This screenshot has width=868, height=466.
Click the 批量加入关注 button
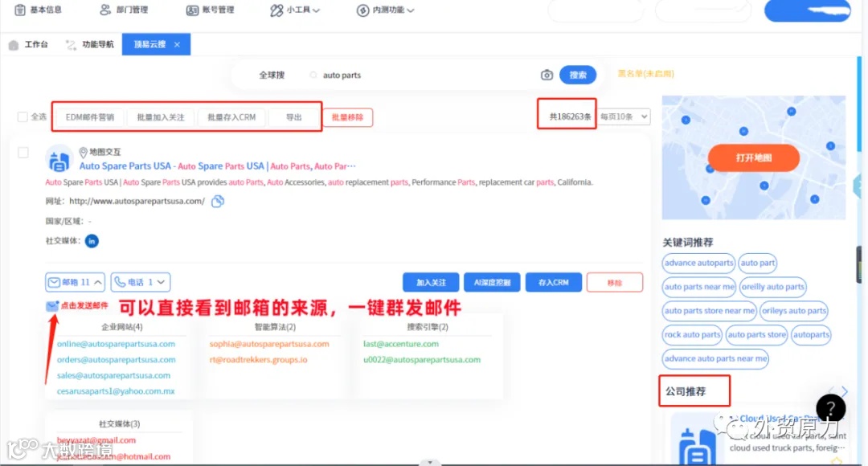coord(161,117)
